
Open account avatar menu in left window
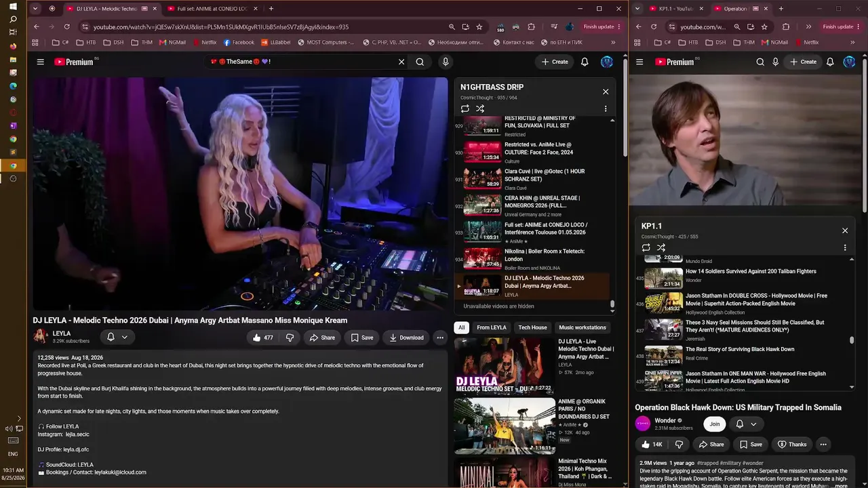[x=607, y=62]
